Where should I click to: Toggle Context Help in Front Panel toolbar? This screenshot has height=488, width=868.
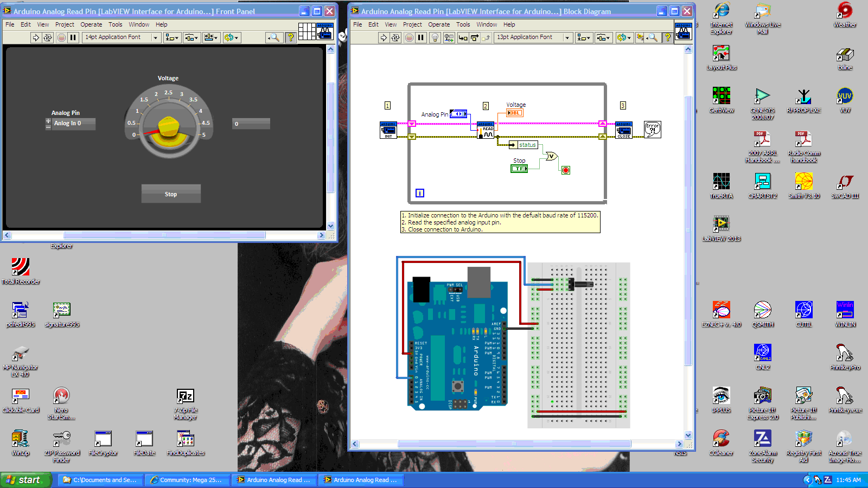(x=291, y=37)
